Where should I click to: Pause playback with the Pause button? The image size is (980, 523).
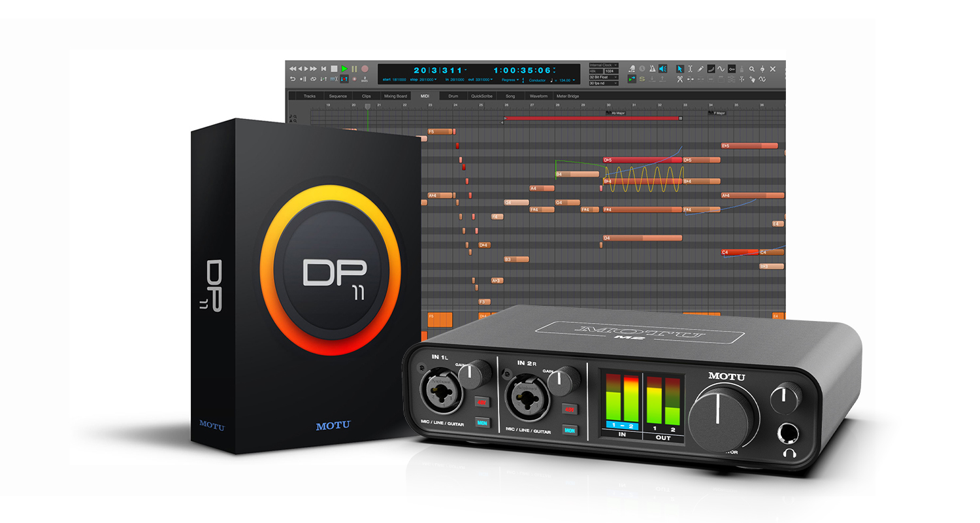coord(354,69)
